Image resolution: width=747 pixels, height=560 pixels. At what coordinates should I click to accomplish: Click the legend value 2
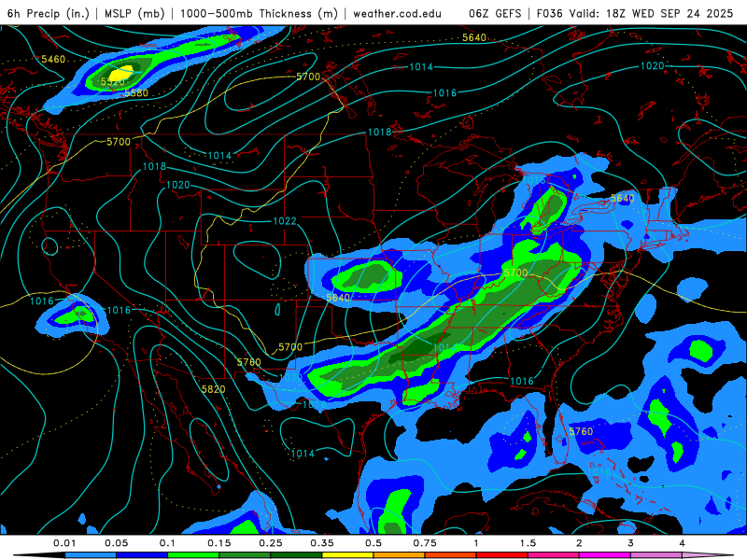(579, 543)
